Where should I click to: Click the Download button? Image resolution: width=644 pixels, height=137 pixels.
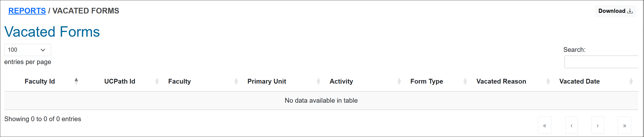tap(615, 11)
